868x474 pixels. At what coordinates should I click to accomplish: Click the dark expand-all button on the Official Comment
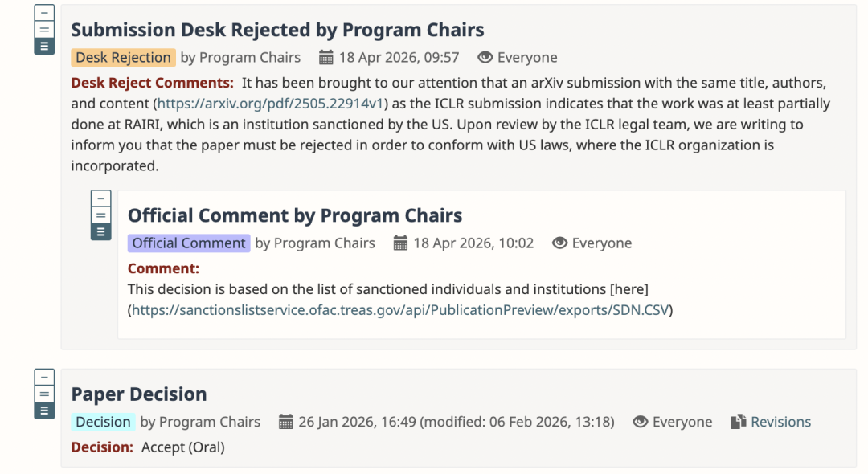tap(101, 231)
